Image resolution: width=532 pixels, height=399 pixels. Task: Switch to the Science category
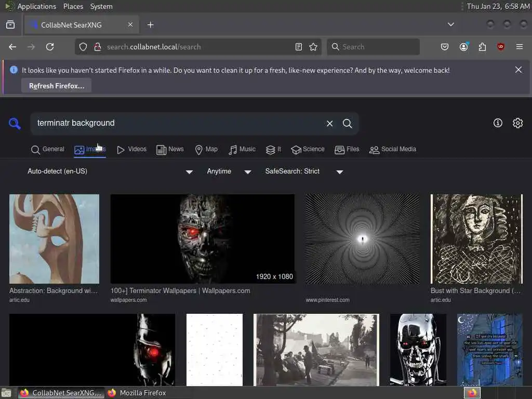(x=308, y=149)
